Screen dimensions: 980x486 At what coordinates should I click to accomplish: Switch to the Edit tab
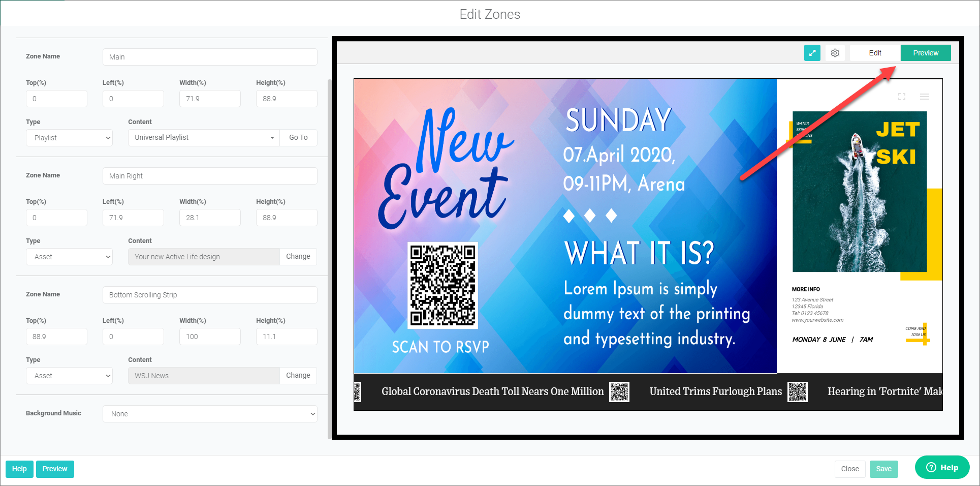[875, 53]
